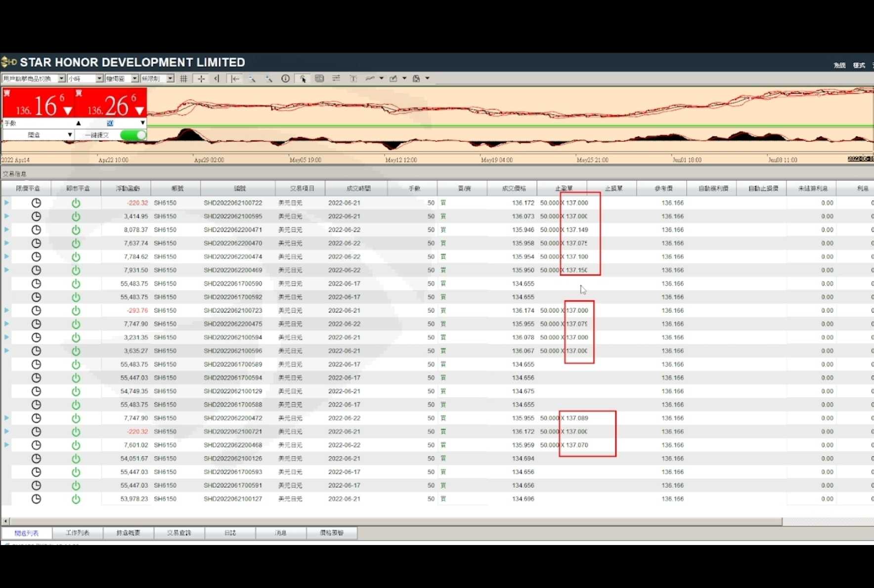
Task: Toggle the grid lines icon in chart toolbar
Action: click(x=184, y=79)
